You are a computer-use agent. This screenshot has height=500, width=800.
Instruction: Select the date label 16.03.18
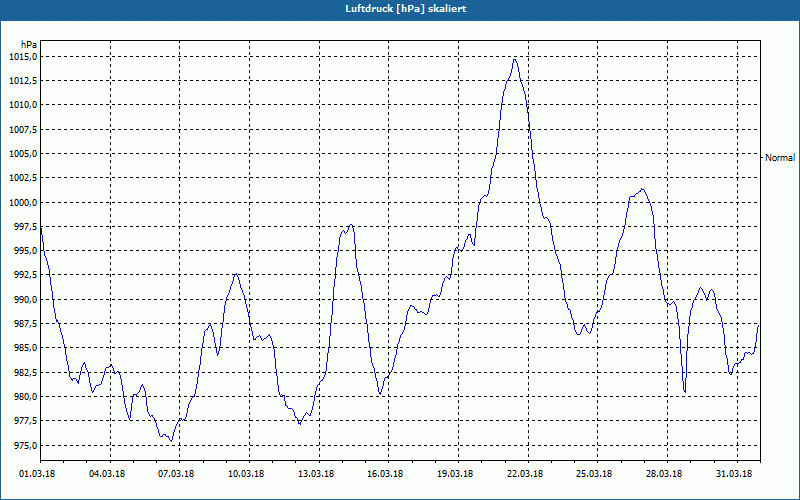(x=386, y=474)
